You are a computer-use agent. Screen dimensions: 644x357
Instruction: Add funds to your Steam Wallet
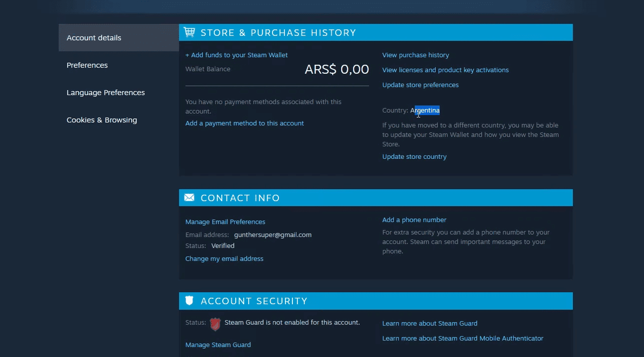click(237, 55)
